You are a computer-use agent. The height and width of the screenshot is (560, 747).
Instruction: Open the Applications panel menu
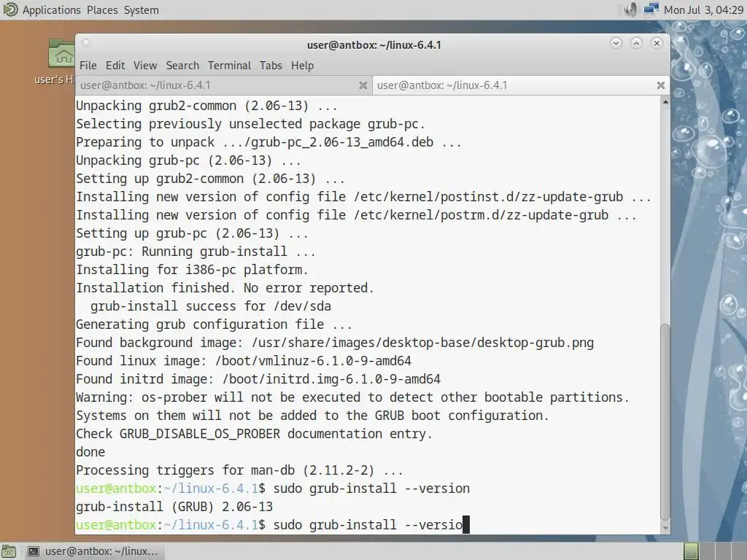tap(52, 10)
